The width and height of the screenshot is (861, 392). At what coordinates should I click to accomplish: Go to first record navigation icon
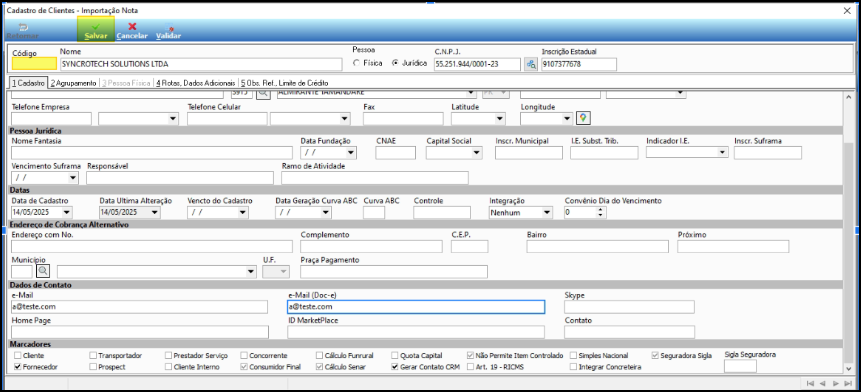point(810,383)
